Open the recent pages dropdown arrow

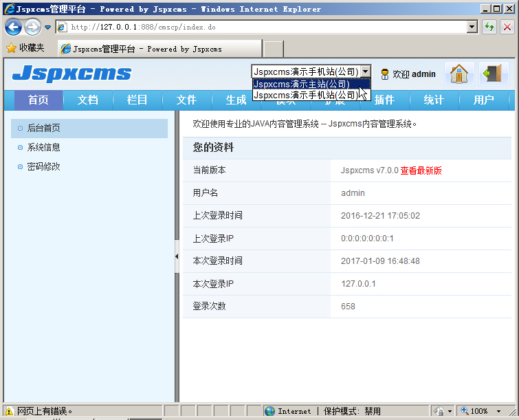[x=47, y=27]
